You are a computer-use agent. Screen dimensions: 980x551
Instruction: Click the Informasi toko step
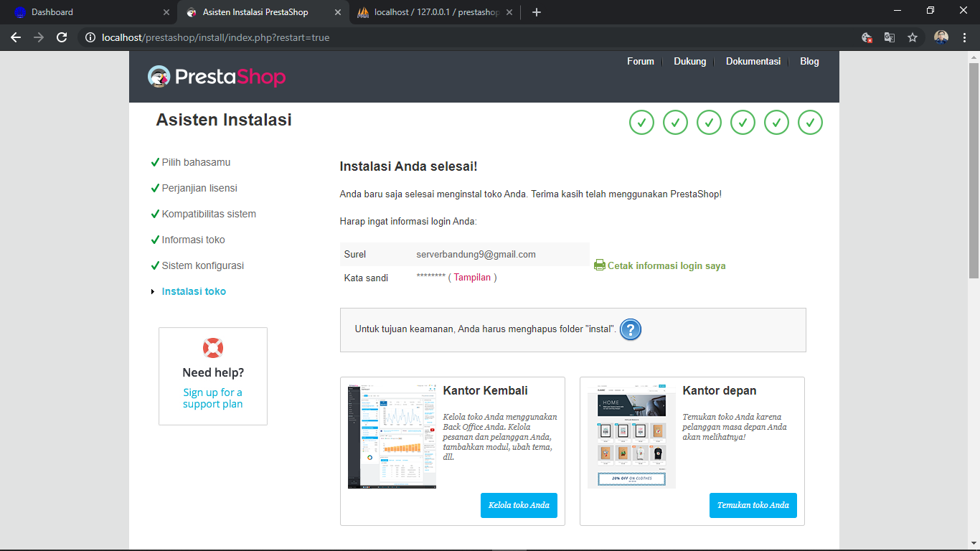coord(193,240)
